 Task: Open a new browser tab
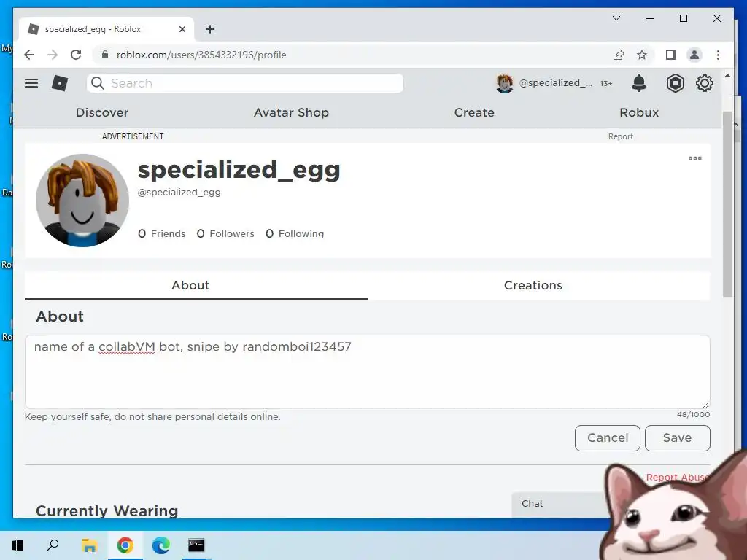point(210,29)
